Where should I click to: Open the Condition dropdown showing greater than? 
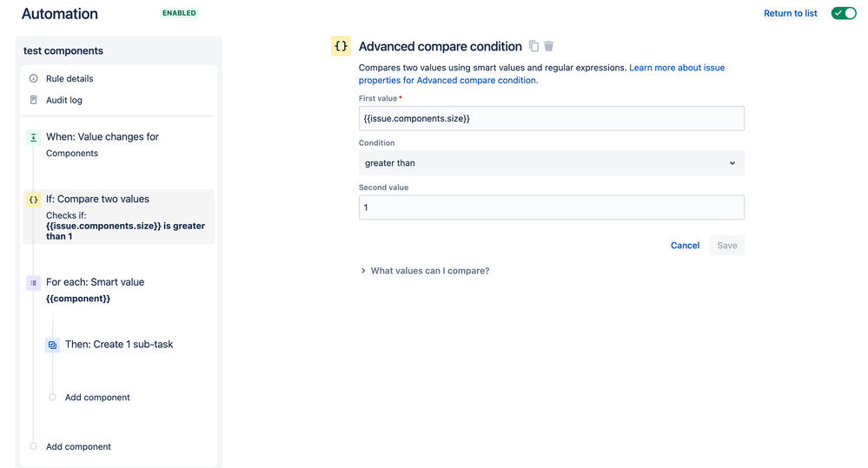coord(552,163)
